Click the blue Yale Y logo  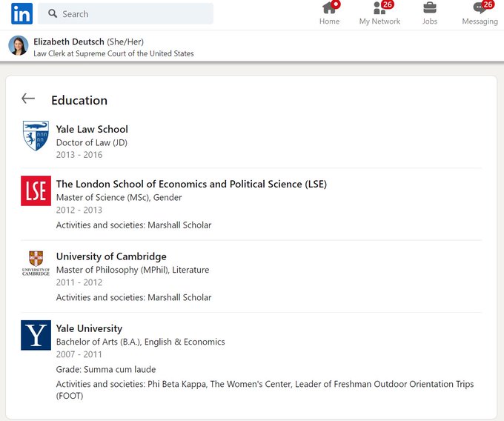[36, 335]
